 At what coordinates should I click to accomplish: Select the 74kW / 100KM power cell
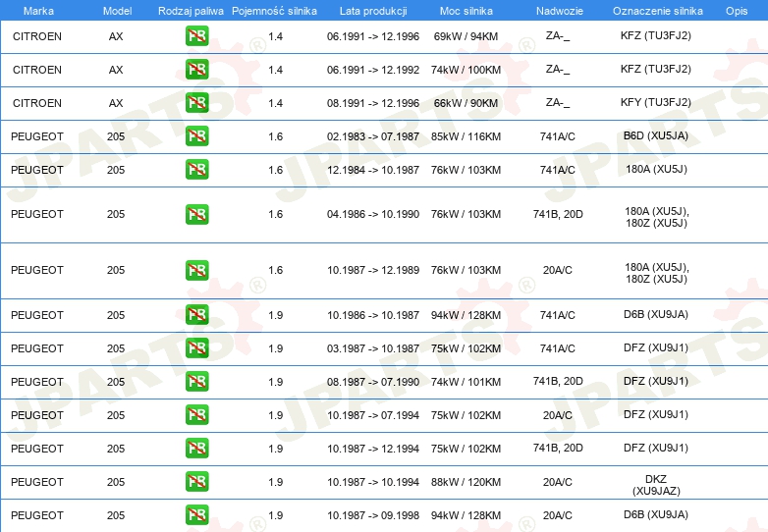tap(466, 70)
